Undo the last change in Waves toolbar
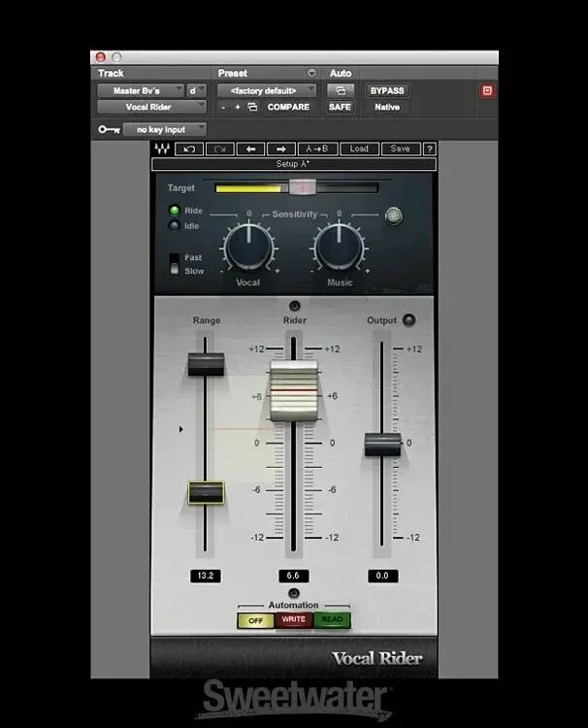Viewport: 588px width, 728px height. click(189, 149)
